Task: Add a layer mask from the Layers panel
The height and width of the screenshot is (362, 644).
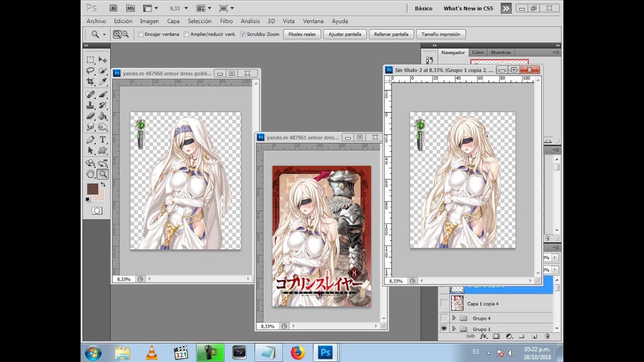Action: point(496,336)
